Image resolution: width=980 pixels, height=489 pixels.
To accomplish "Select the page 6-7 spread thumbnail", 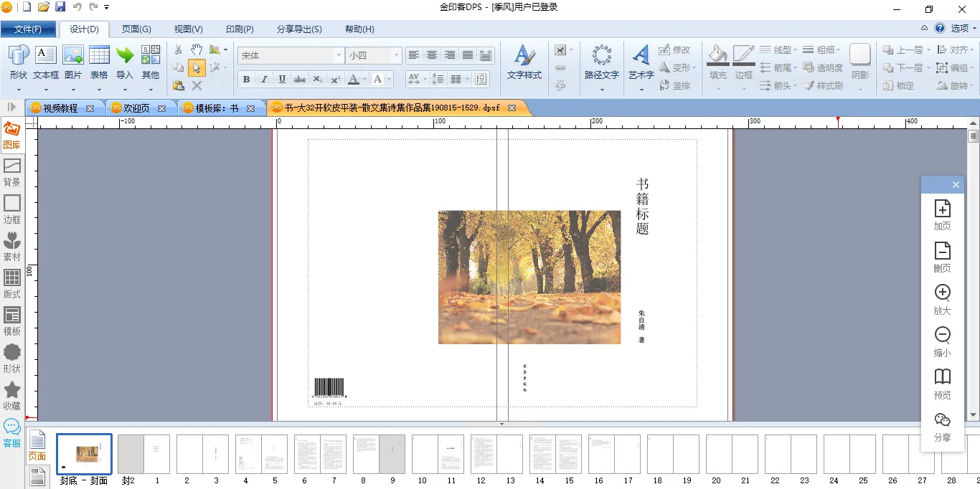I will 319,454.
